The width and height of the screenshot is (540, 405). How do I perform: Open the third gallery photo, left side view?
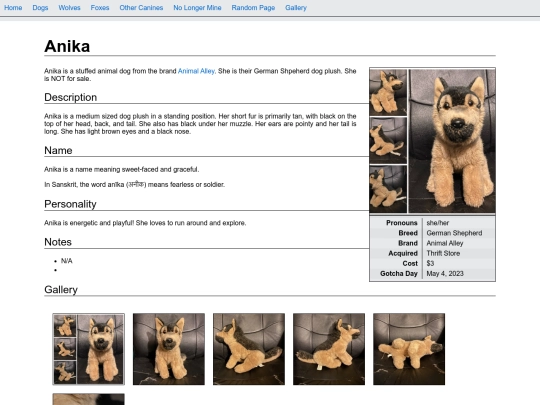[x=249, y=349]
